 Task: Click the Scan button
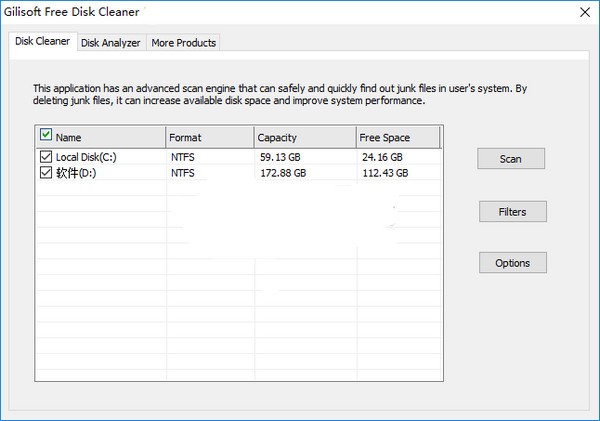(510, 159)
